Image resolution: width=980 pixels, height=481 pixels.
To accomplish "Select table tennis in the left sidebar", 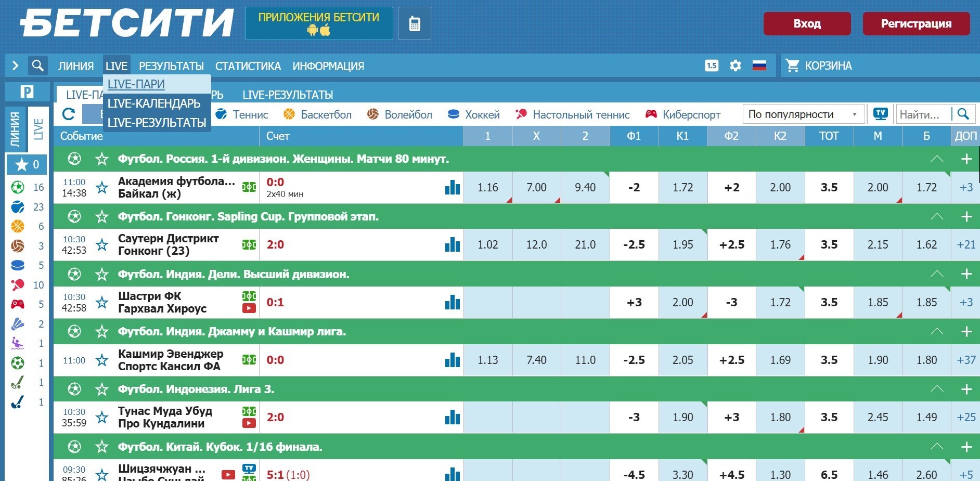I will (x=18, y=285).
